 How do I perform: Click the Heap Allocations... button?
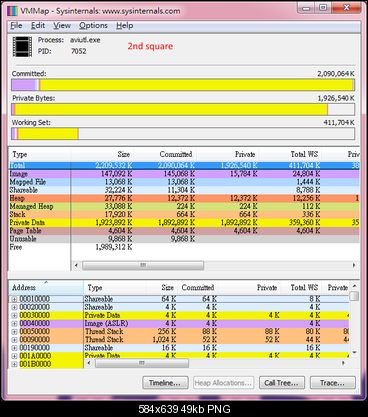coord(224,383)
